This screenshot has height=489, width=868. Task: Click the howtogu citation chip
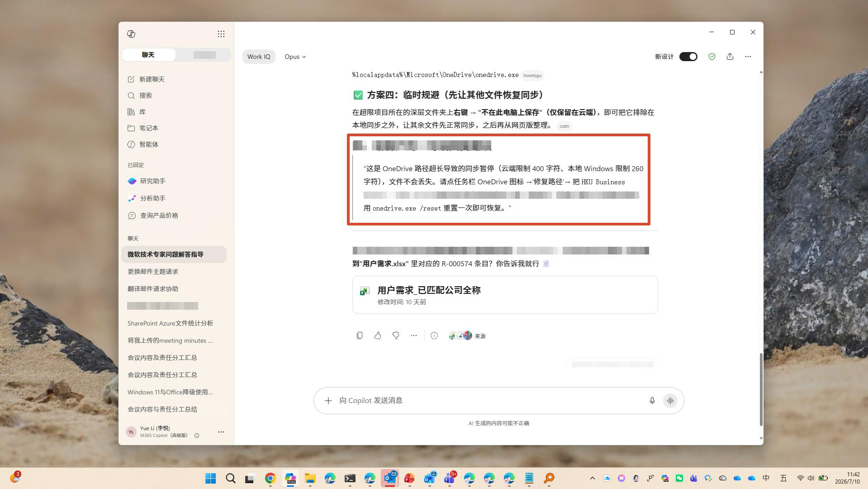532,76
